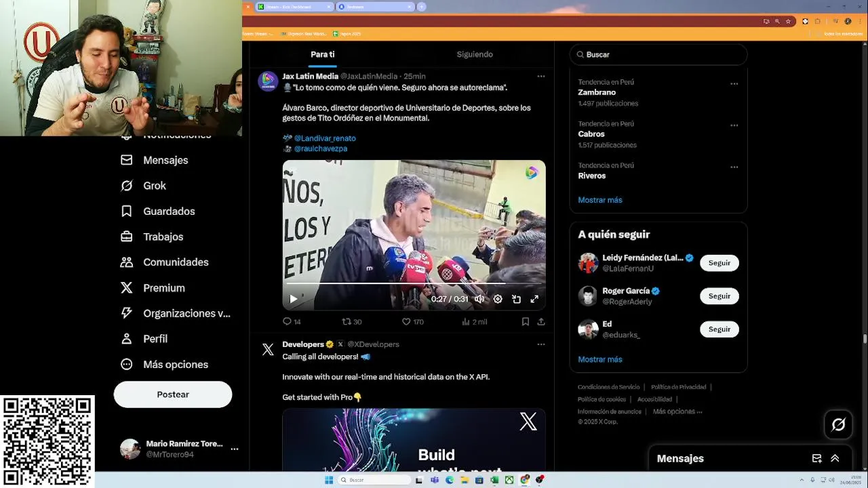868x488 pixels.
Task: Bookmark this page with star icon
Action: [788, 21]
